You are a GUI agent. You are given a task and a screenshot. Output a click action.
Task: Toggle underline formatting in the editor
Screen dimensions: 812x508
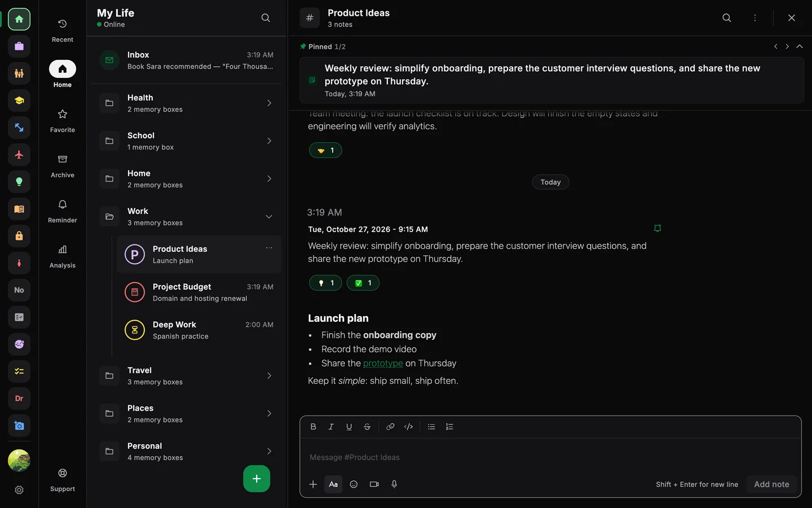(349, 427)
